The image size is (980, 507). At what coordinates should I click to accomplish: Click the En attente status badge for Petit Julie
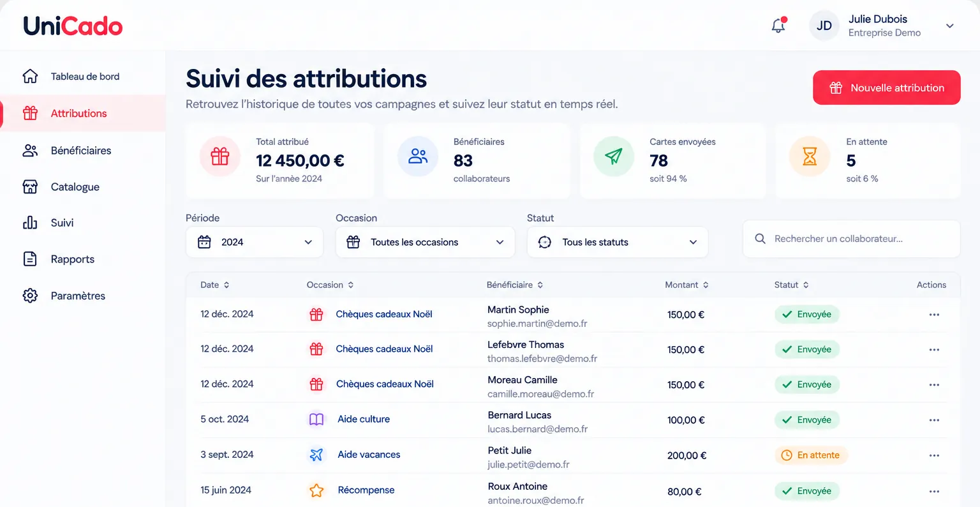(812, 455)
